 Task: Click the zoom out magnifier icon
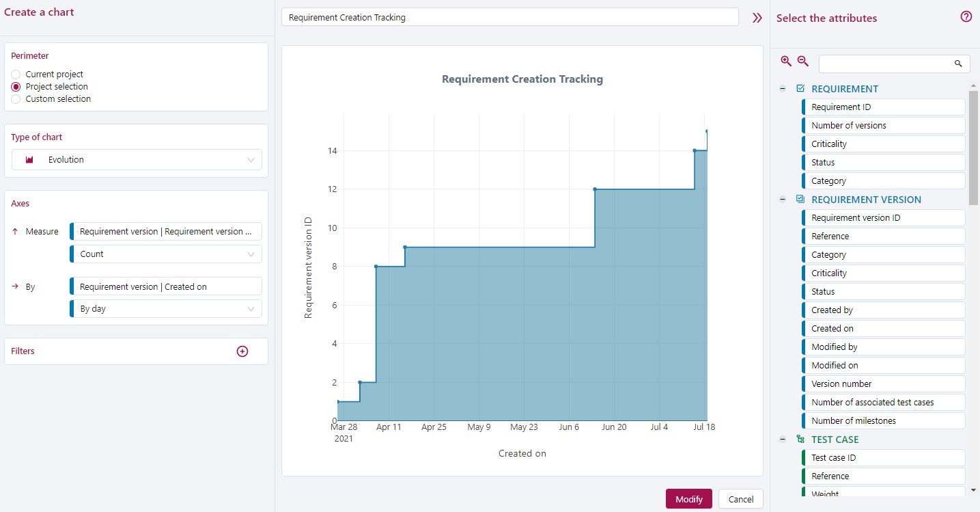(803, 62)
